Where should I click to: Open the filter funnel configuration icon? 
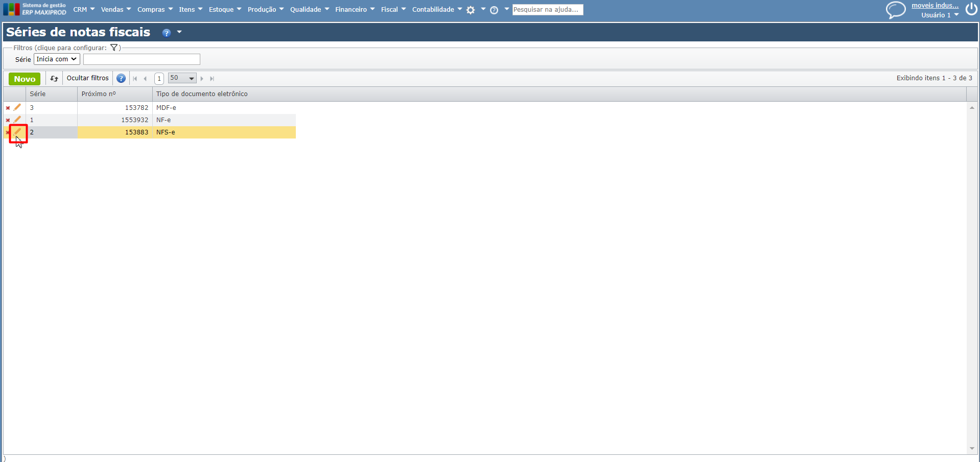coord(114,48)
